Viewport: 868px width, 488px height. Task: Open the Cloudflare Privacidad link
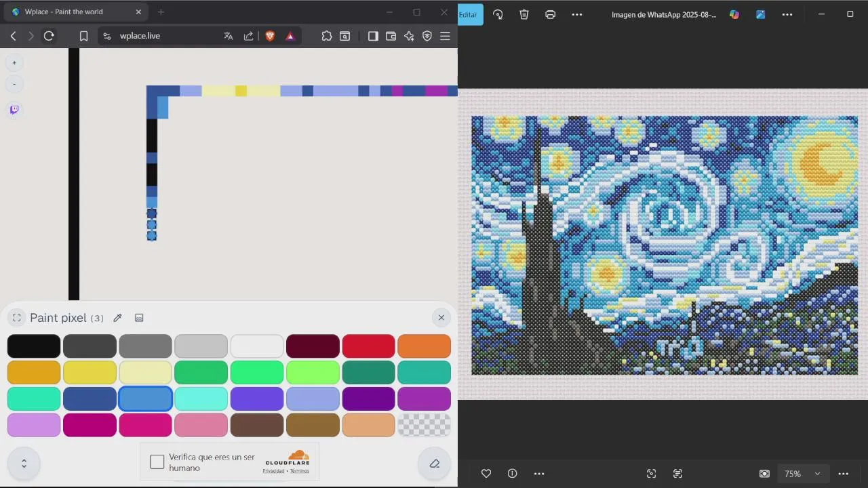(x=273, y=471)
